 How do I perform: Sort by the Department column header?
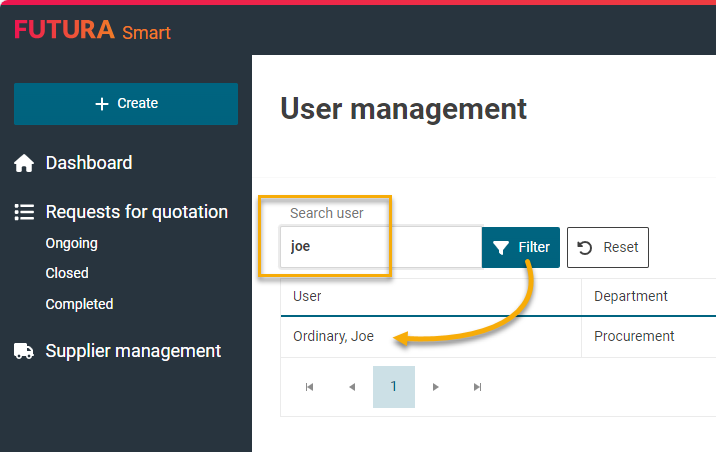pos(630,296)
